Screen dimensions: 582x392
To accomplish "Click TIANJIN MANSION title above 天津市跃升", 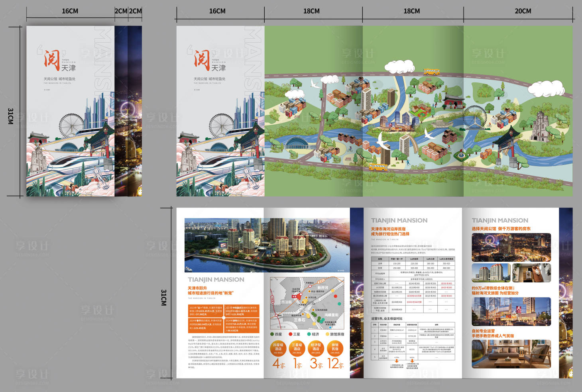I will [216, 280].
